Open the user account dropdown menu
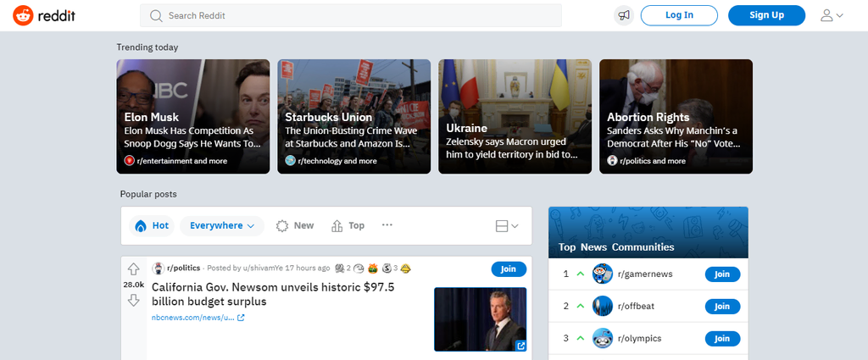Viewport: 868px width, 360px height. tap(832, 15)
